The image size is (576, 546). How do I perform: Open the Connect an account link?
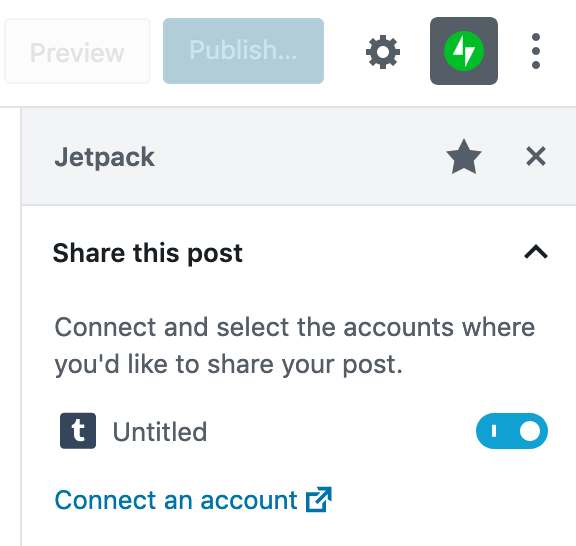(193, 500)
